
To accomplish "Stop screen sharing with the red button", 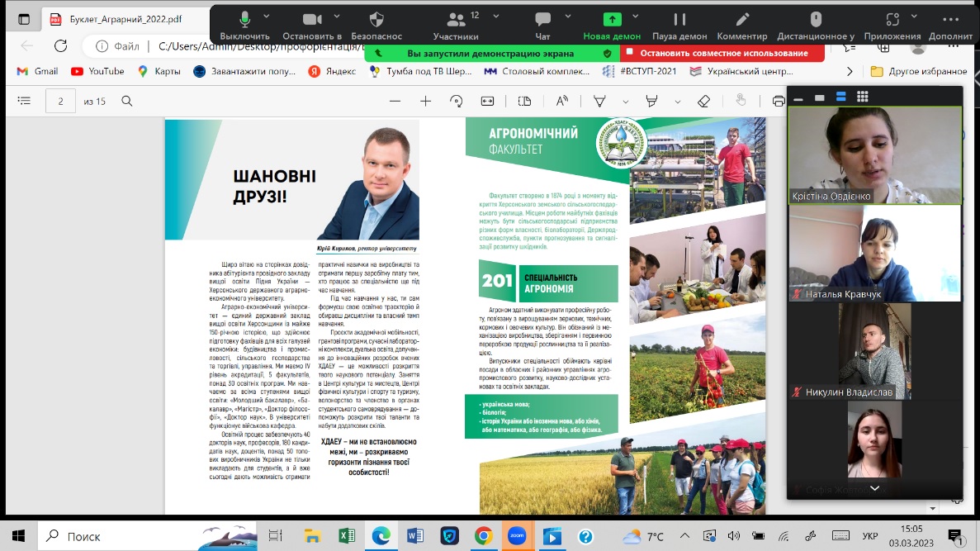I will click(722, 53).
